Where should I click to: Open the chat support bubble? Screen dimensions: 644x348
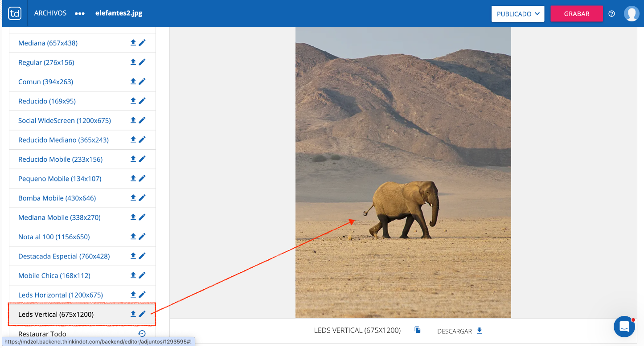624,327
